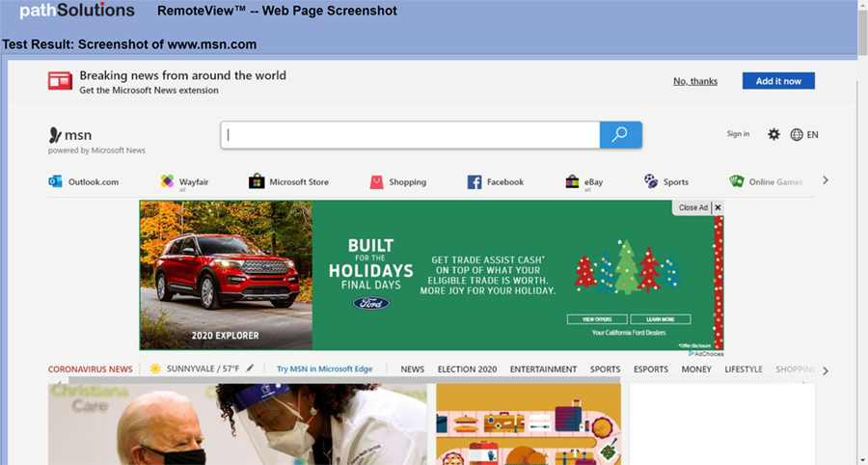Expand news categories with right arrow
The width and height of the screenshot is (868, 465).
point(825,370)
